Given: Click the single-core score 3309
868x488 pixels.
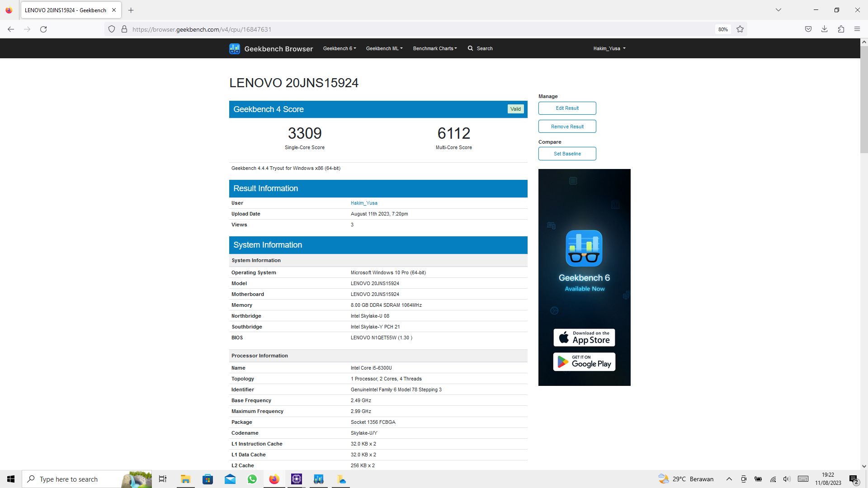Looking at the screenshot, I should 305,133.
